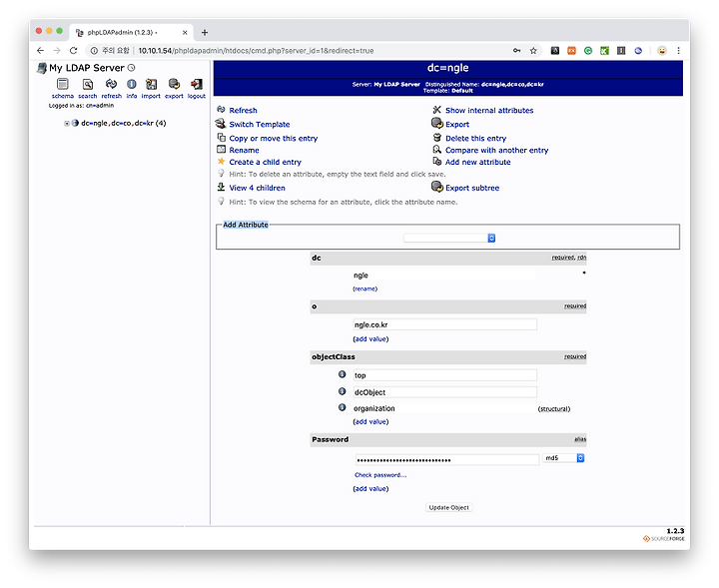Click the dc attribute name
The height and width of the screenshot is (588, 719).
click(x=317, y=258)
